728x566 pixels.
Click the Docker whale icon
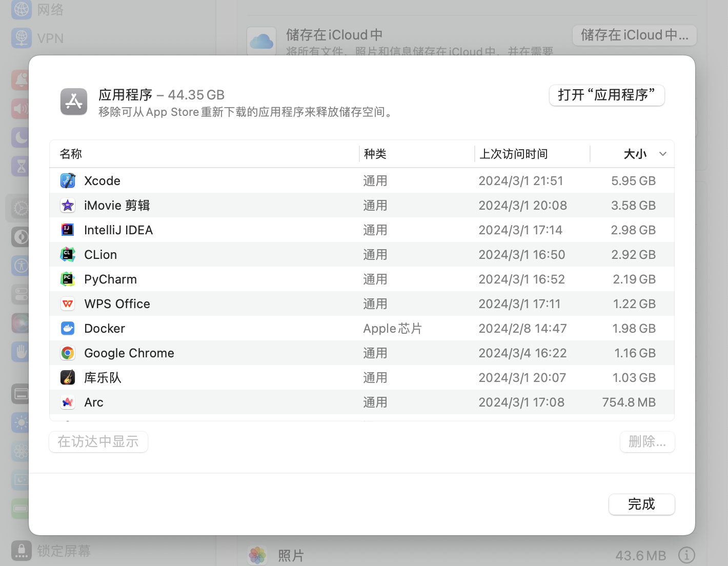click(x=68, y=329)
